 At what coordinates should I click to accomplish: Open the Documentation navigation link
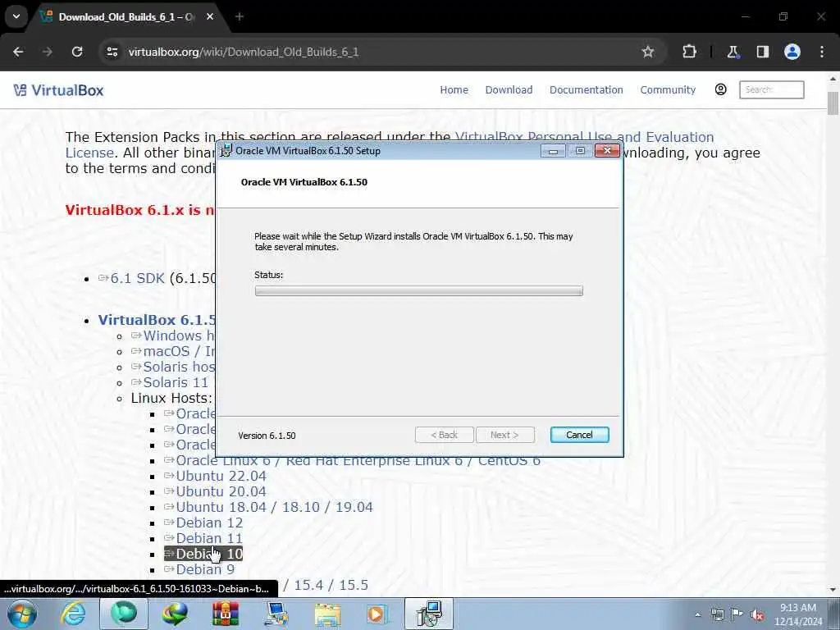coord(586,90)
